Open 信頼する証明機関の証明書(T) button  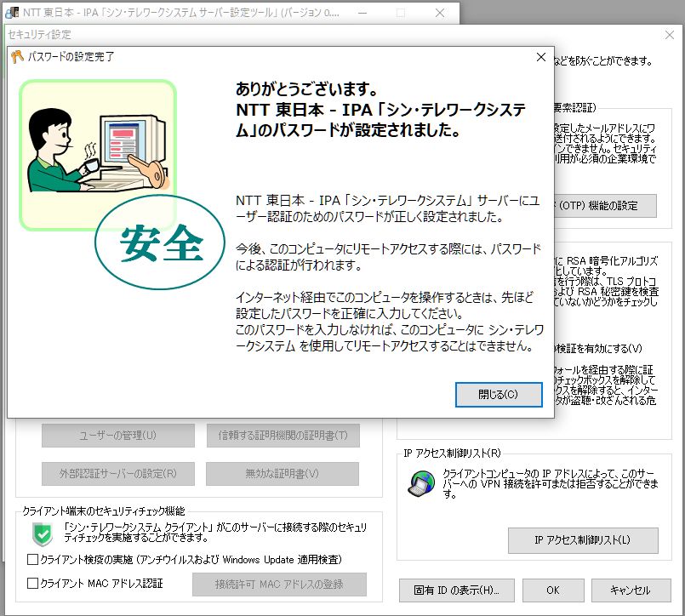point(283,435)
